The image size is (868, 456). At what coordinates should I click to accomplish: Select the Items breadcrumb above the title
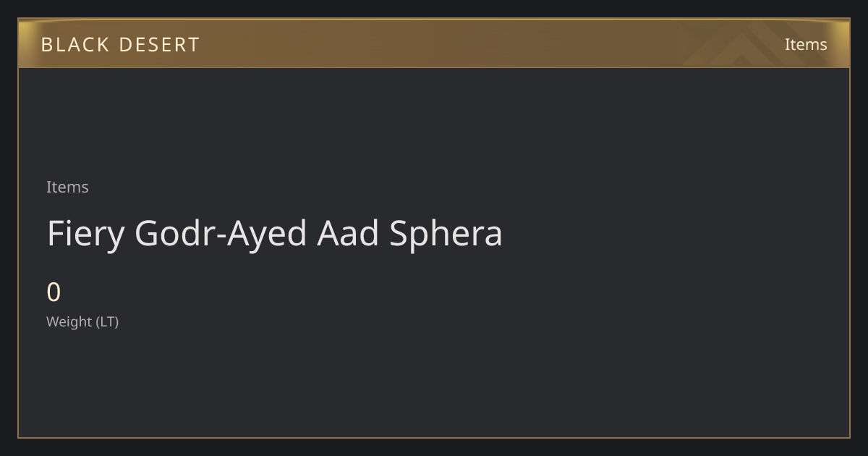[x=67, y=187]
